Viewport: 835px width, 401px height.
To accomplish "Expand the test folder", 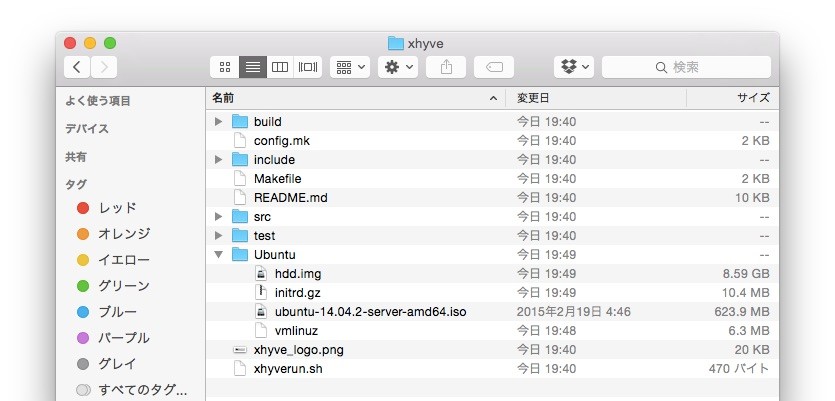I will (x=218, y=236).
